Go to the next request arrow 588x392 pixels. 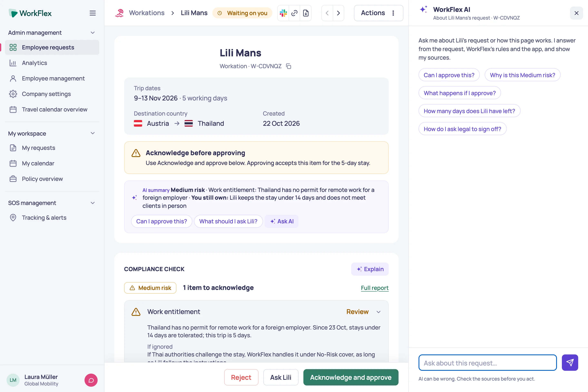click(x=338, y=13)
